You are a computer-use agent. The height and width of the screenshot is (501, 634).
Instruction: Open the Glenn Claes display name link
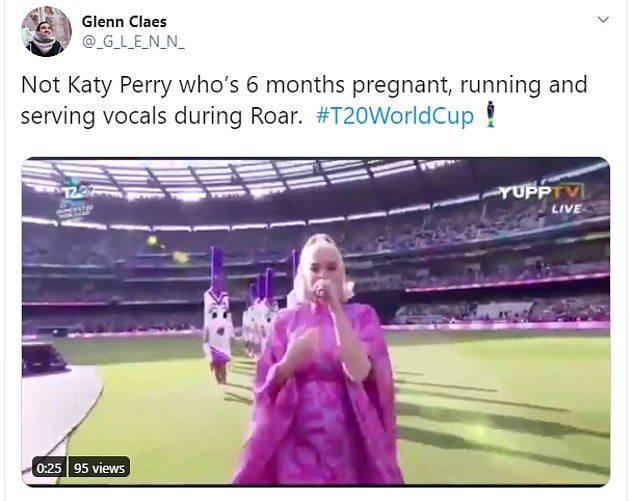pyautogui.click(x=125, y=19)
